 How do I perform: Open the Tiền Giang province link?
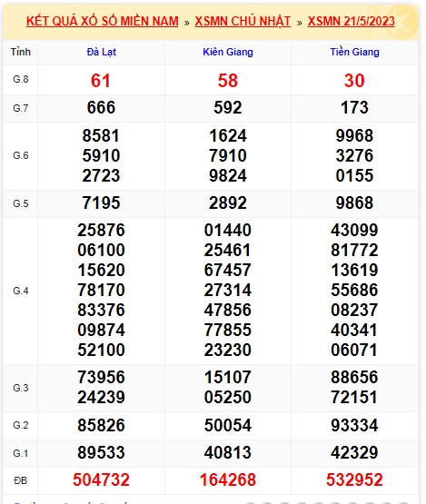point(354,52)
